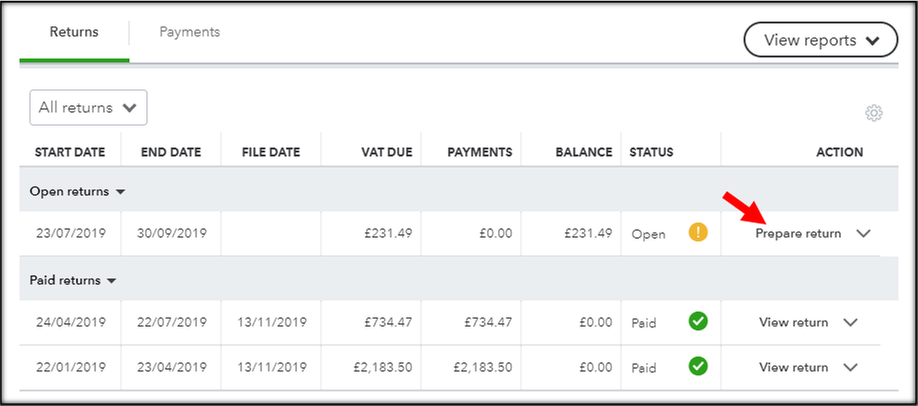918x406 pixels.
Task: Click View return for 22/01/2019 period
Action: click(793, 367)
